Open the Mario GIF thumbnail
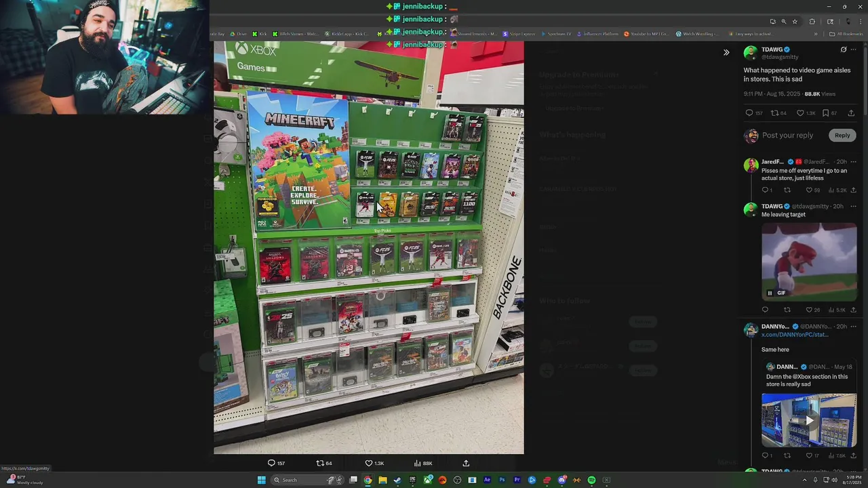Image resolution: width=868 pixels, height=488 pixels. (x=809, y=262)
